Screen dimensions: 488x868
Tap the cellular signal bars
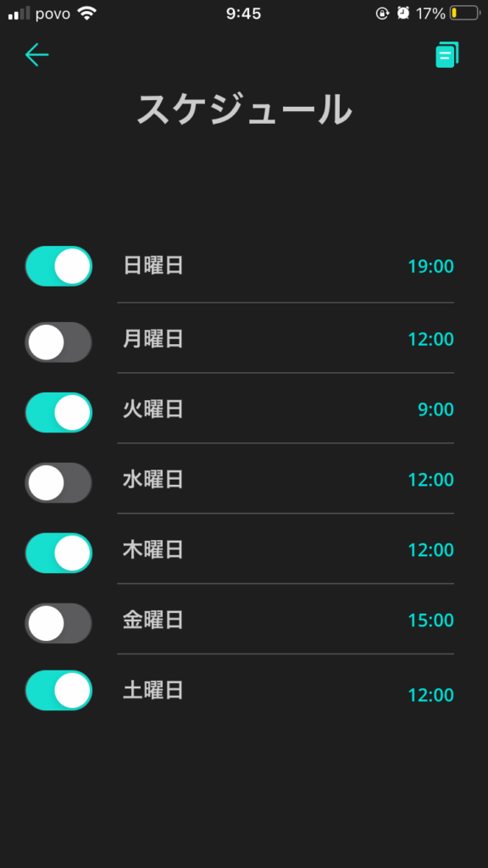19,14
